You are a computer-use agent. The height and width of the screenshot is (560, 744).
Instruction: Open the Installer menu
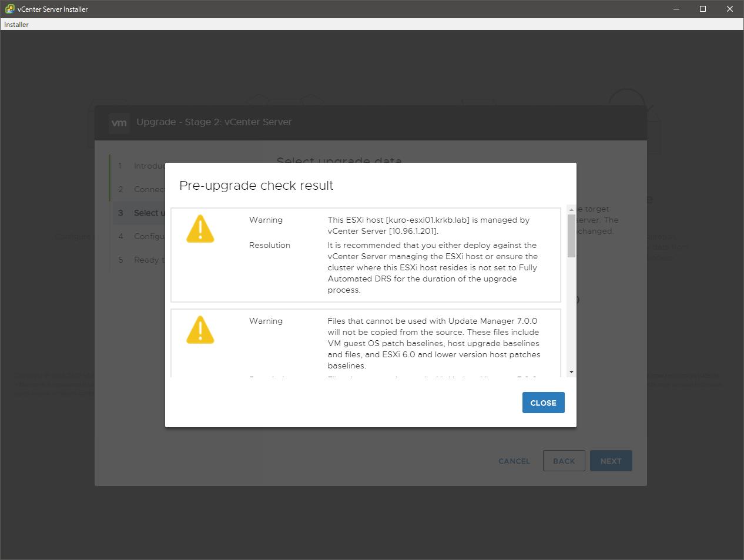[16, 25]
